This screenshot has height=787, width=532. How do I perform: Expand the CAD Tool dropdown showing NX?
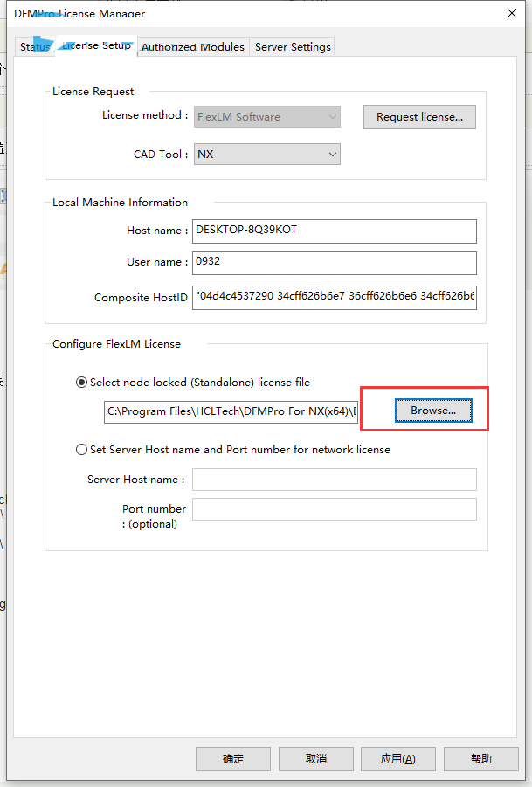(267, 154)
